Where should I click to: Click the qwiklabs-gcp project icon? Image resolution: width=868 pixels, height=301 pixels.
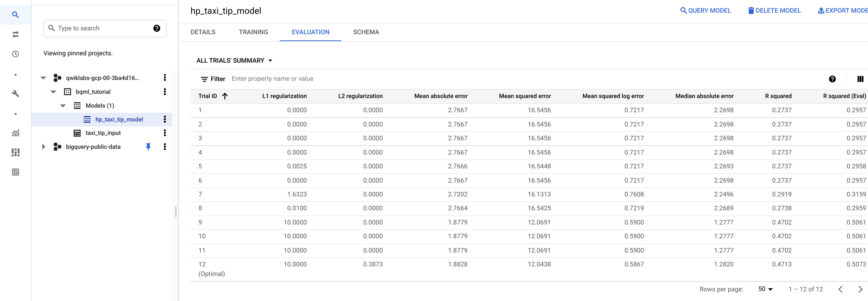point(57,78)
